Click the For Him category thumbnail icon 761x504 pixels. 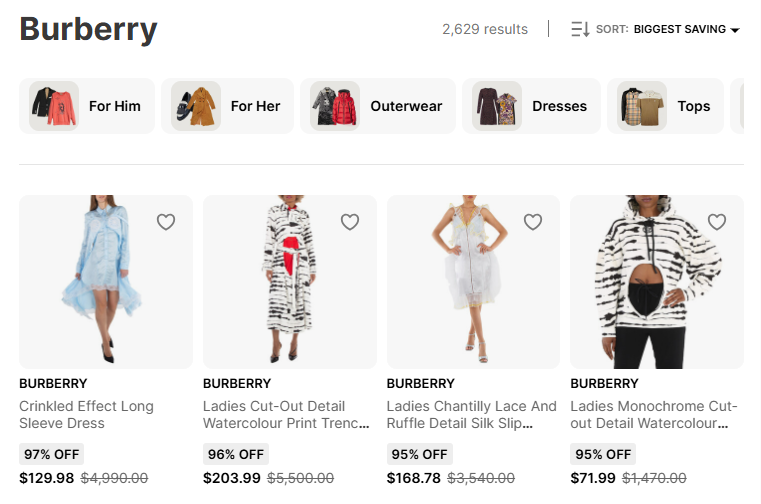(54, 106)
